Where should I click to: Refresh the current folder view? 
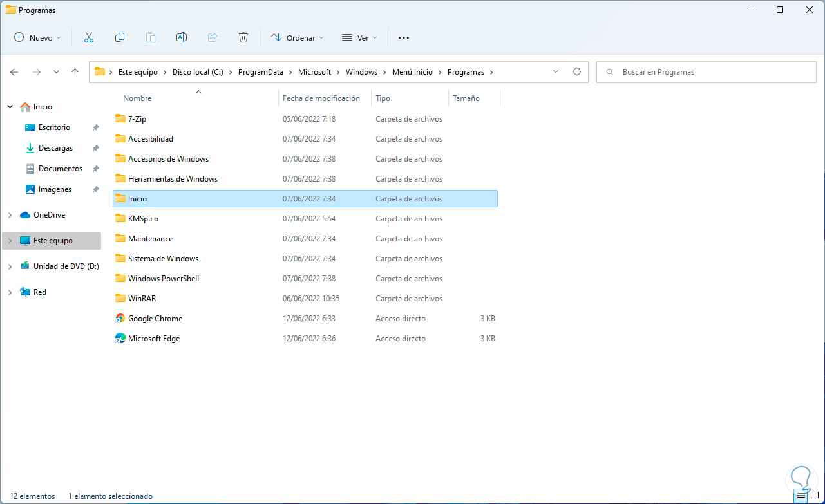pos(577,72)
